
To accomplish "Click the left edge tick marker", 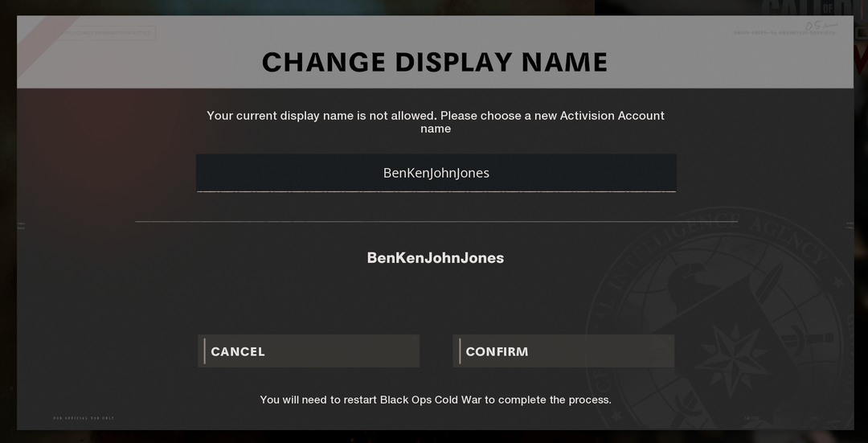I will (22, 227).
